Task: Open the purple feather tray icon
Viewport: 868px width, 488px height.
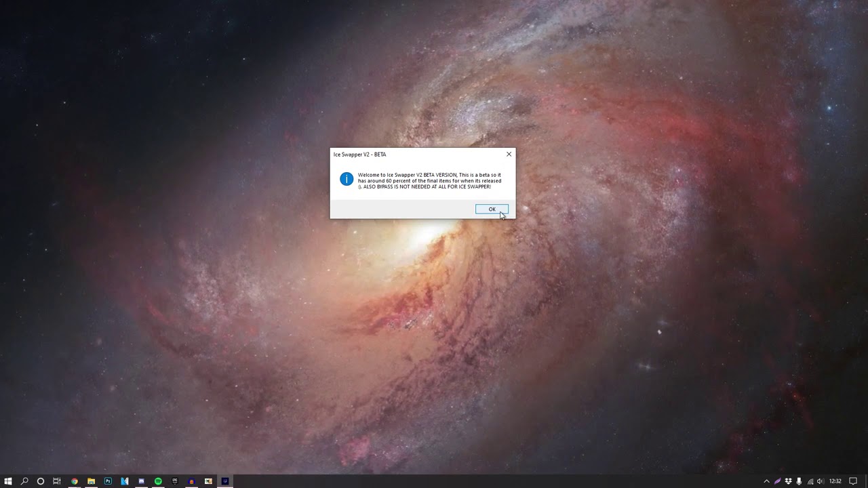Action: tap(778, 481)
